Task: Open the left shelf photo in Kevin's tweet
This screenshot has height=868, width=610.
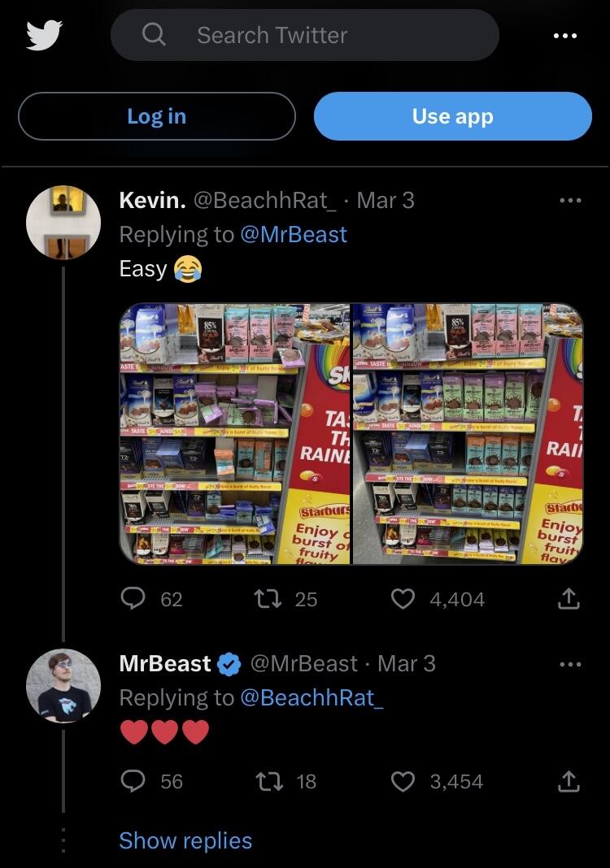Action: pyautogui.click(x=234, y=434)
